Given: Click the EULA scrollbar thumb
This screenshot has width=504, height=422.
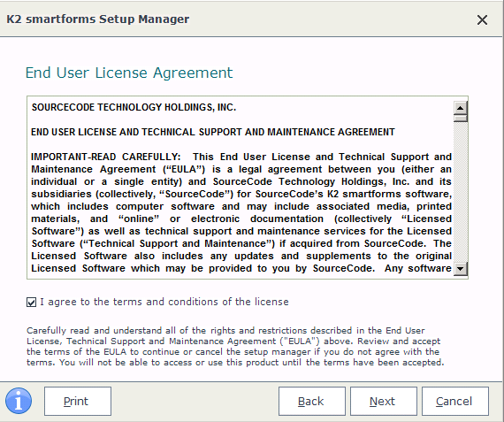Looking at the screenshot, I should (x=461, y=118).
